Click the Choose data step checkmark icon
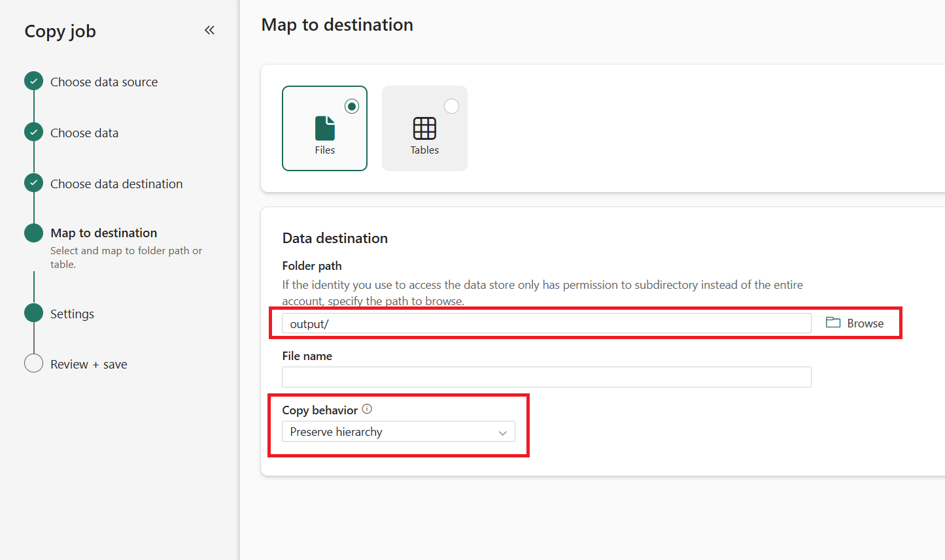This screenshot has height=560, width=945. click(x=34, y=132)
